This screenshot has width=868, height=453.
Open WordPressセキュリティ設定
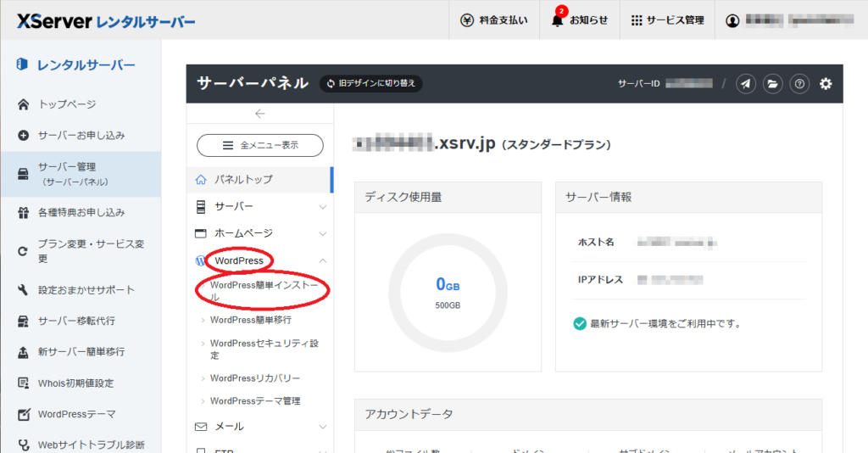coord(264,350)
